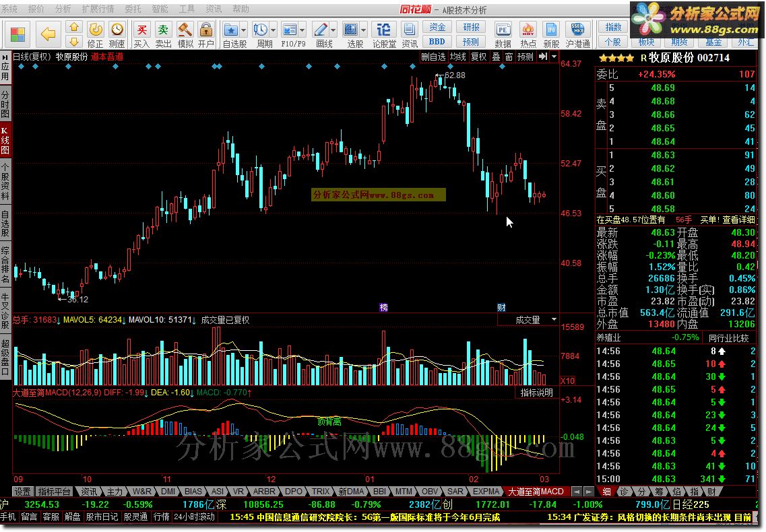Open the 扩展行情 menu
The height and width of the screenshot is (532, 766).
(x=98, y=9)
